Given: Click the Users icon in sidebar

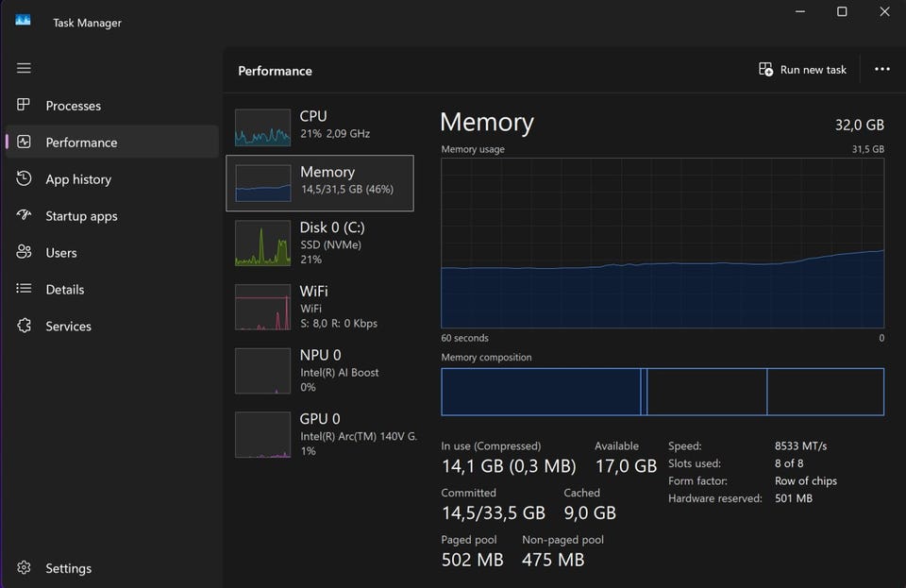Looking at the screenshot, I should click(25, 253).
